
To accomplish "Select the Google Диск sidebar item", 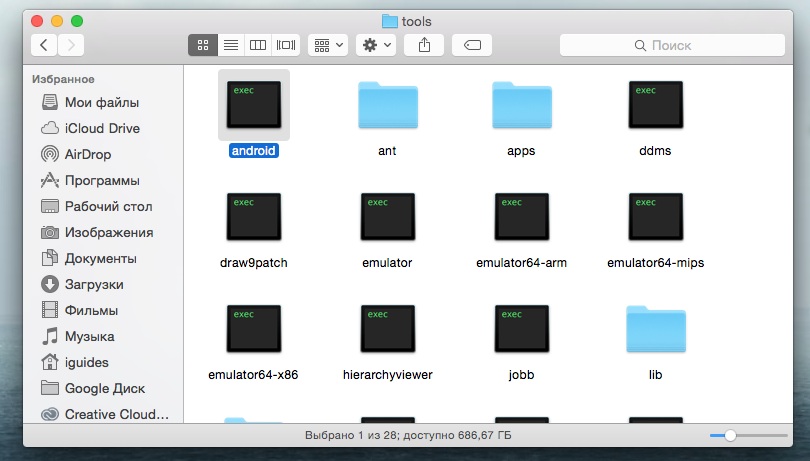I will pyautogui.click(x=105, y=388).
